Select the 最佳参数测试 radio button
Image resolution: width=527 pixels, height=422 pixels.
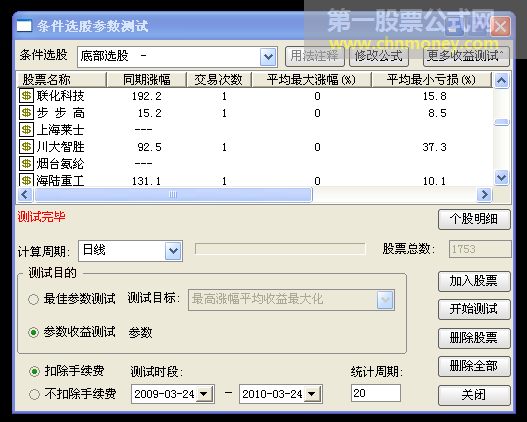(33, 299)
